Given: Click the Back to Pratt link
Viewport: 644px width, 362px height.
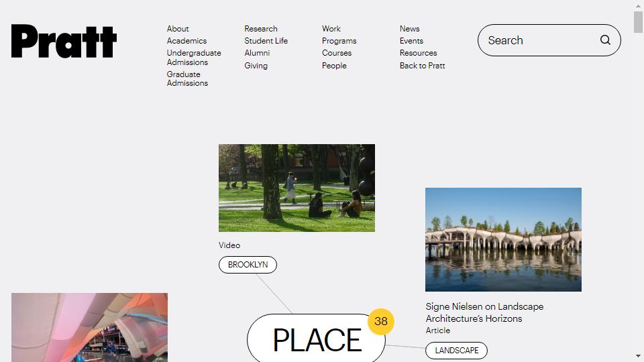Looking at the screenshot, I should 422,66.
